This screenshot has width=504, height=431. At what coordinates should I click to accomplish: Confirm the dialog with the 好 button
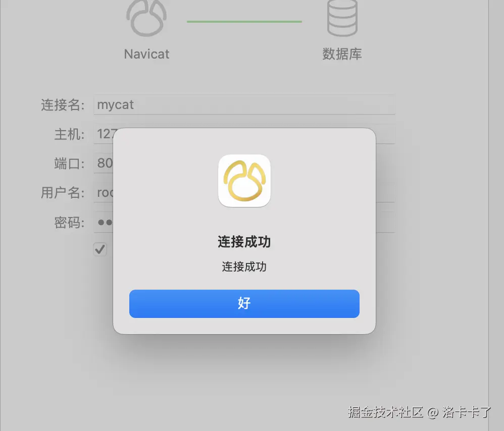tap(244, 303)
